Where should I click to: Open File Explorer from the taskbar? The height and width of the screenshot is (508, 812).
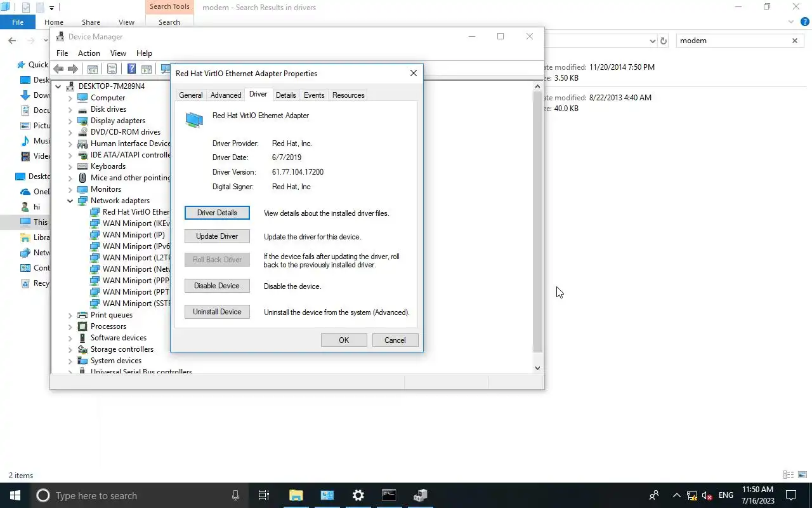pyautogui.click(x=296, y=495)
